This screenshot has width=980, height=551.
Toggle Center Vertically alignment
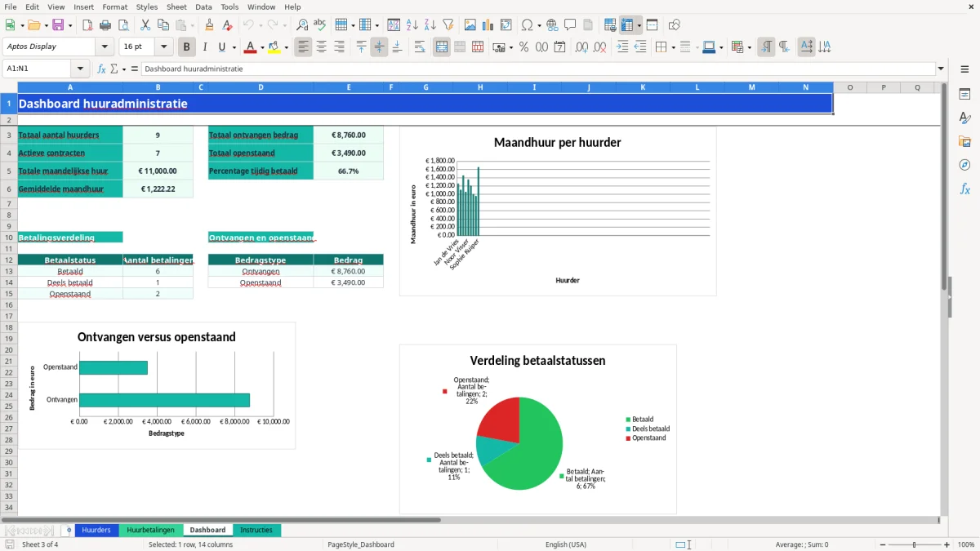[x=379, y=47]
